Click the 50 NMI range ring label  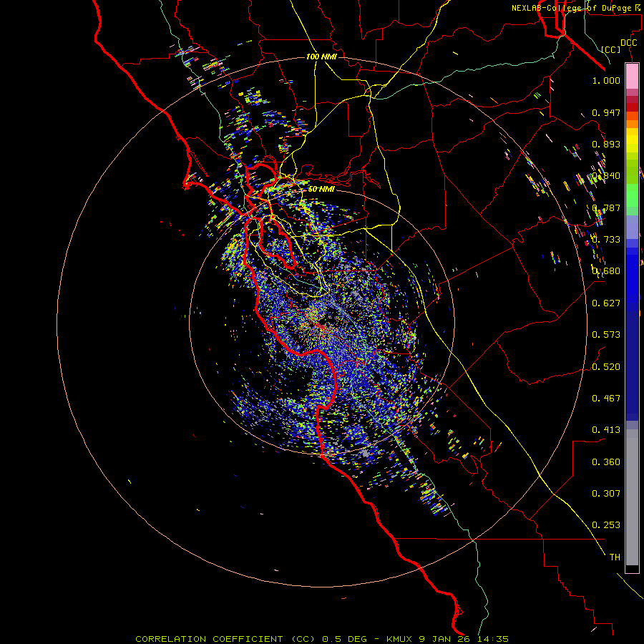[321, 189]
